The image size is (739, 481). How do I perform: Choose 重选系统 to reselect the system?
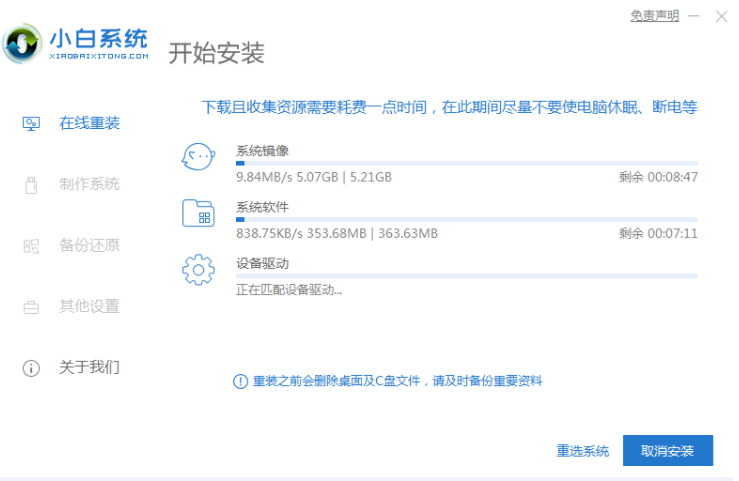[x=582, y=451]
